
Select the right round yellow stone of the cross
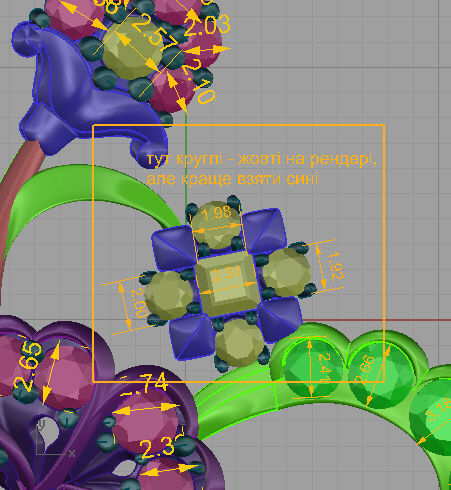pos(286,273)
